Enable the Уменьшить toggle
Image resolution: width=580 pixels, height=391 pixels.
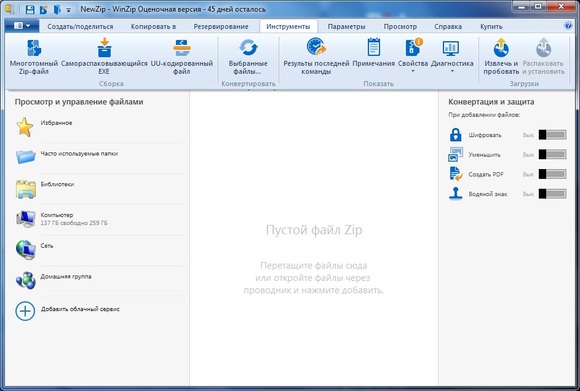click(552, 154)
